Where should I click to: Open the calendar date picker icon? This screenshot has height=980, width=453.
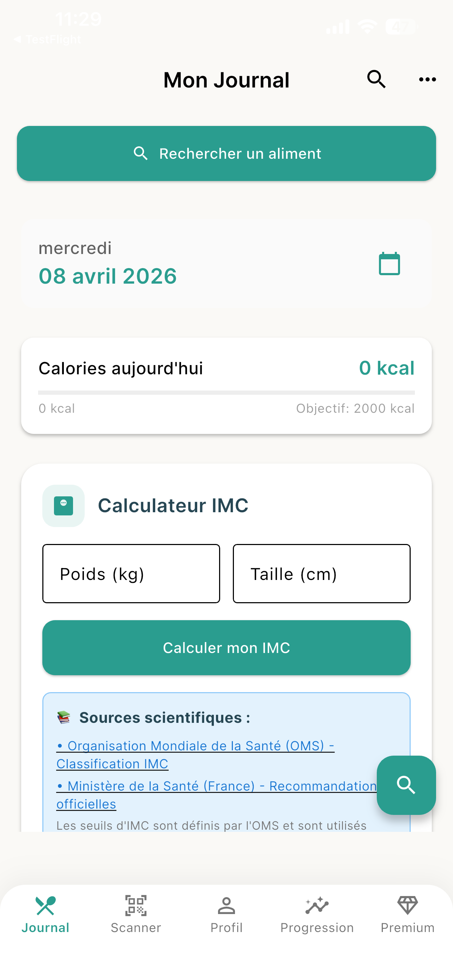point(389,263)
